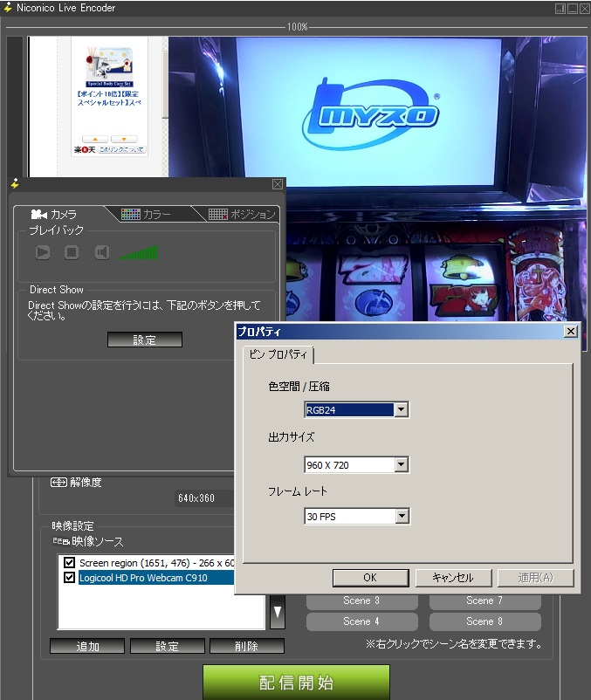The height and width of the screenshot is (700, 591).
Task: Switch to the カラー tab
Action: point(146,215)
